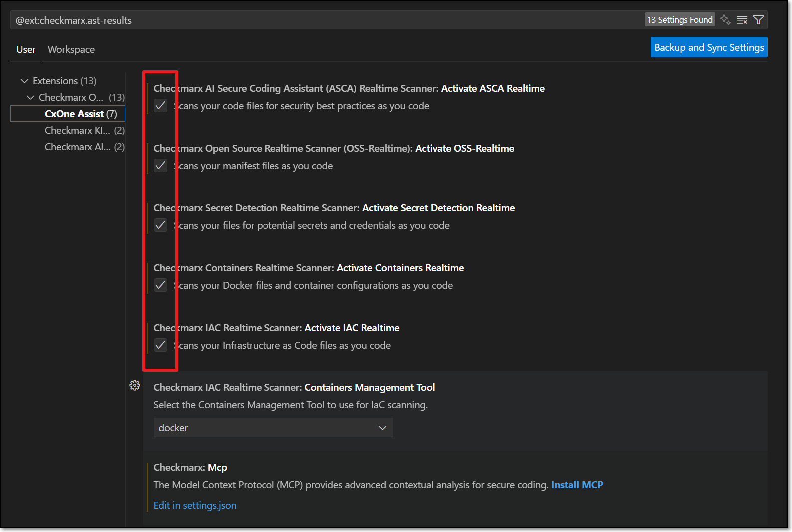Clear the settings search input icon
The height and width of the screenshot is (532, 792).
[742, 20]
